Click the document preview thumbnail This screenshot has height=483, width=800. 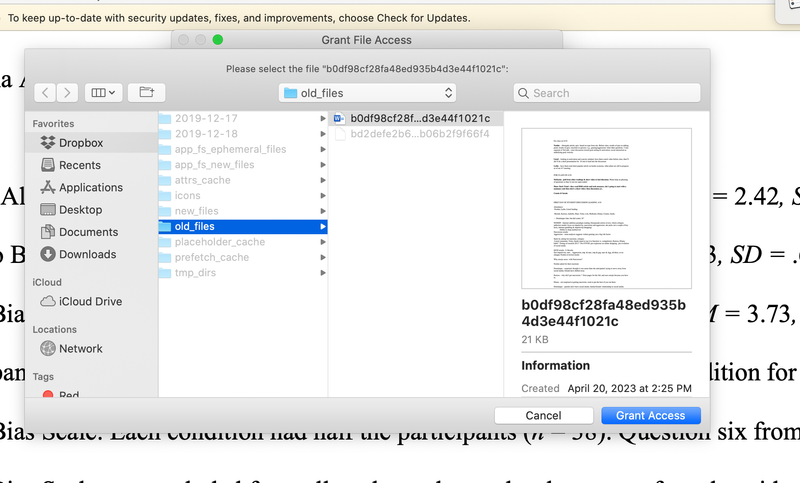click(x=607, y=208)
